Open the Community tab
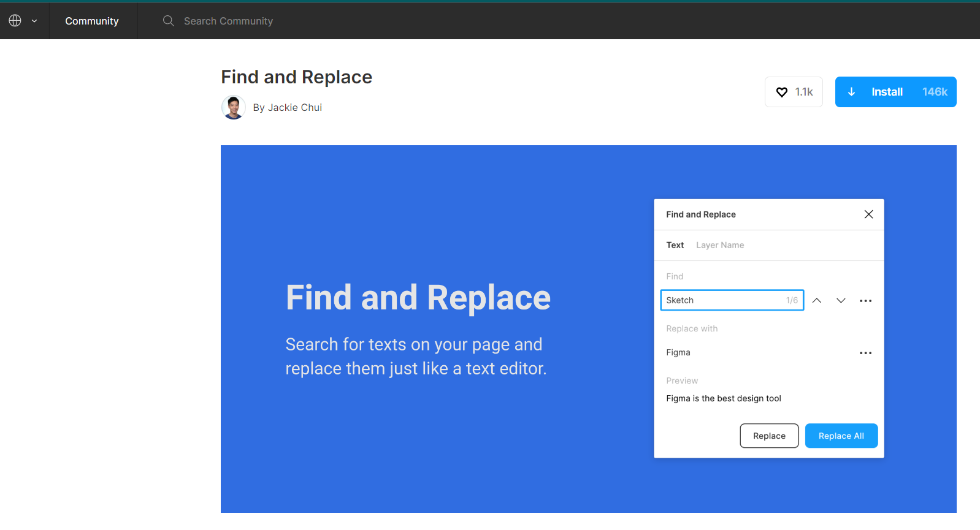980x530 pixels. (92, 21)
